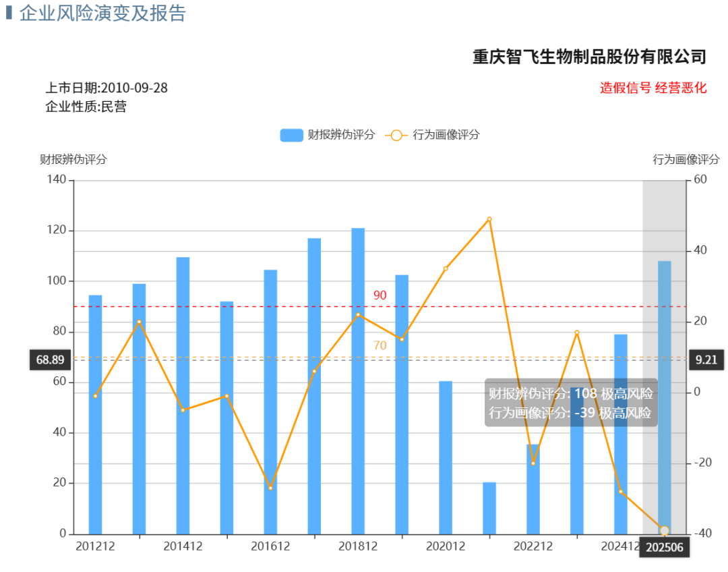This screenshot has width=728, height=572.
Task: Click the orange line point at 202212
Action: coord(533,463)
